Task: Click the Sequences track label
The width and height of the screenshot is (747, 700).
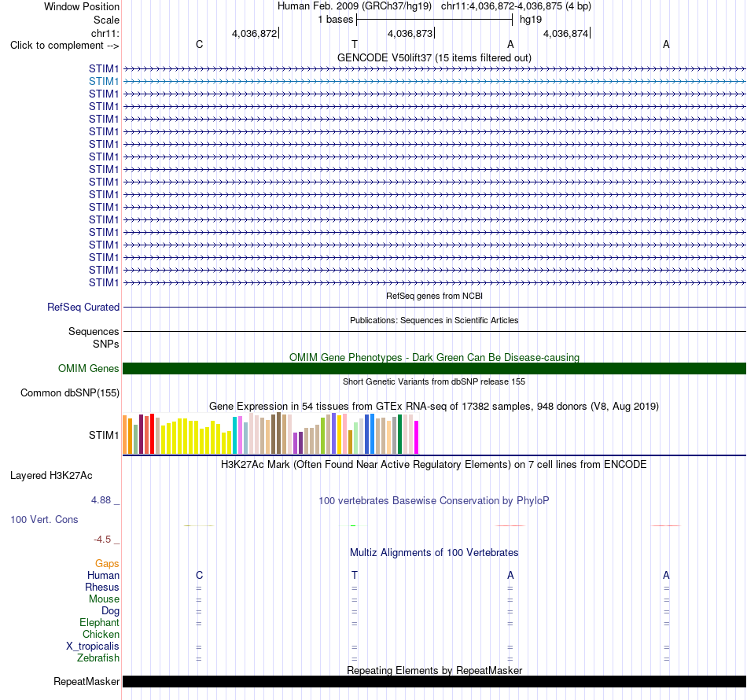Action: tap(94, 331)
